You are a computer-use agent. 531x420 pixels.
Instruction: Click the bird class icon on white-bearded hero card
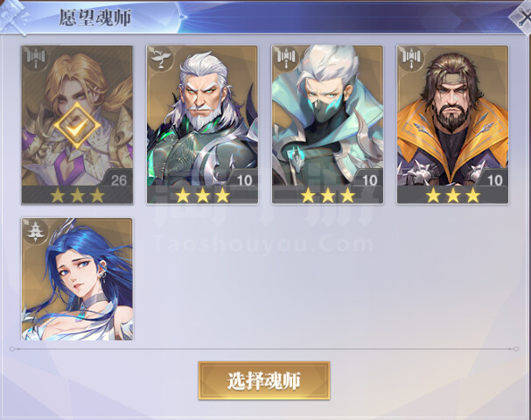(x=161, y=59)
